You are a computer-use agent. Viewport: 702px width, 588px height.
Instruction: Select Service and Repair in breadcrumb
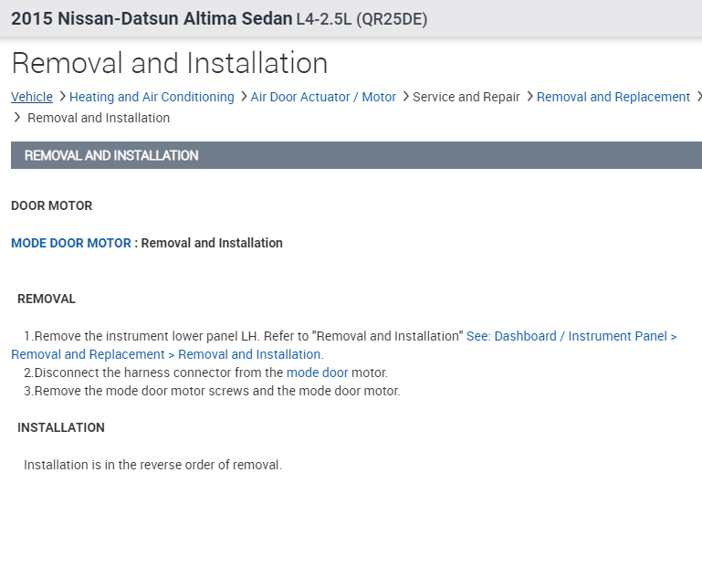click(x=466, y=97)
